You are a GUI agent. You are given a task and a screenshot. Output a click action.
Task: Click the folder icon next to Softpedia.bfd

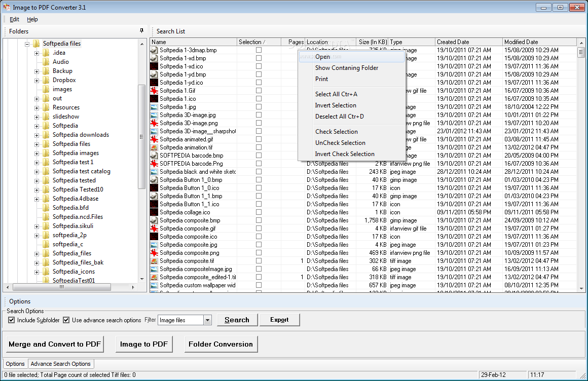pos(46,208)
